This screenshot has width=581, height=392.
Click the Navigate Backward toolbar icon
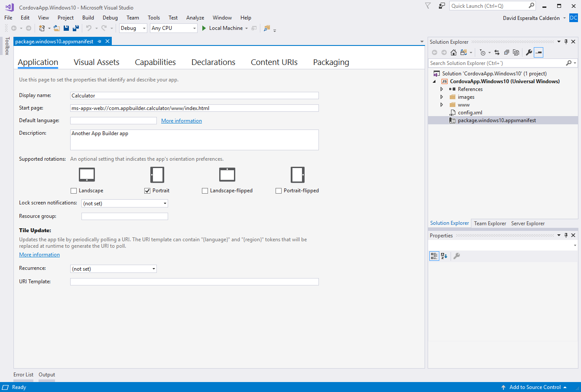pyautogui.click(x=14, y=28)
